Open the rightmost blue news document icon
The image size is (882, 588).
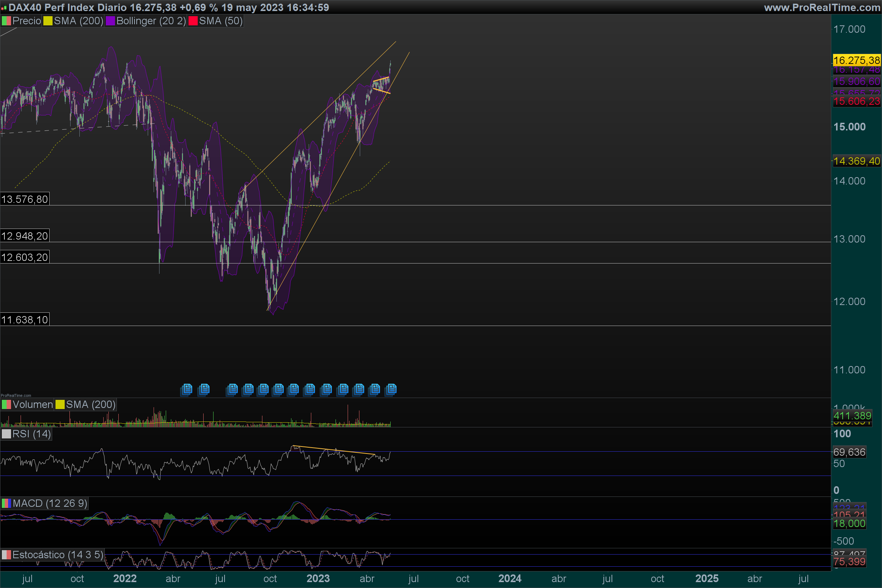(x=391, y=389)
